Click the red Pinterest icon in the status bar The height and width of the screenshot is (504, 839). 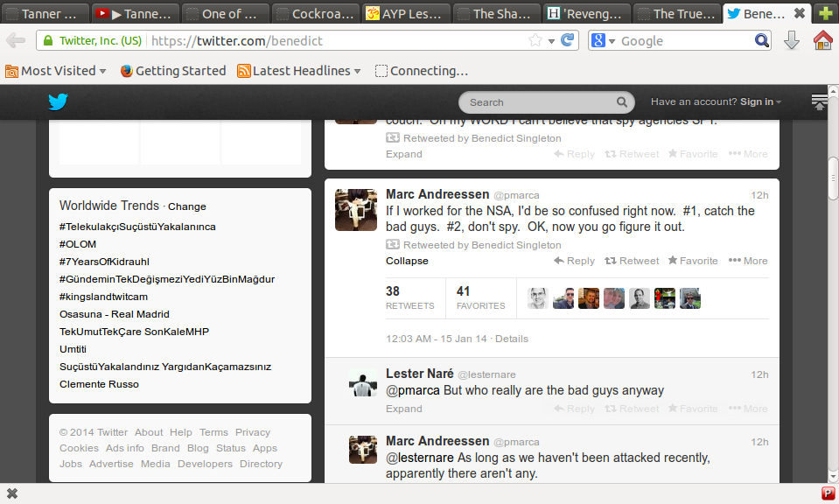click(828, 493)
